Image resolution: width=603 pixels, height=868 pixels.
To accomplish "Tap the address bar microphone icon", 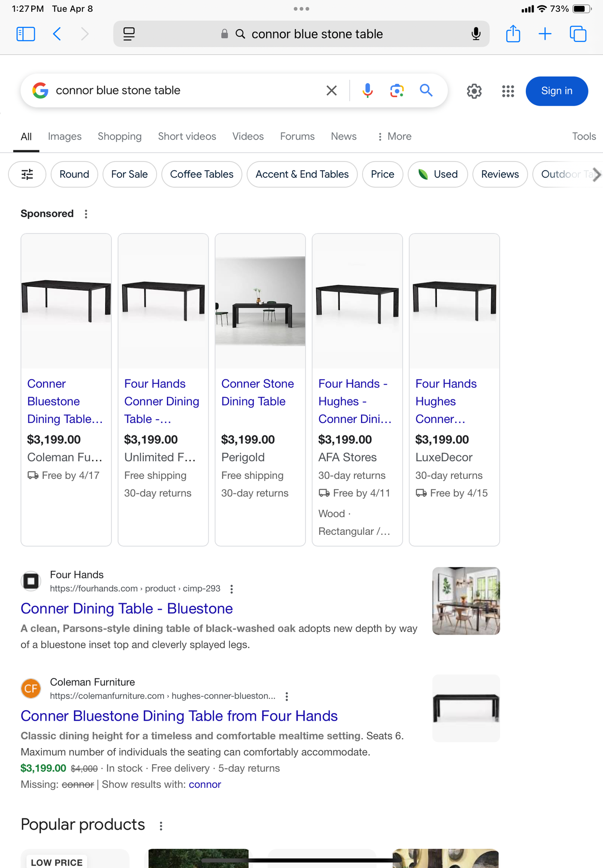I will (476, 34).
